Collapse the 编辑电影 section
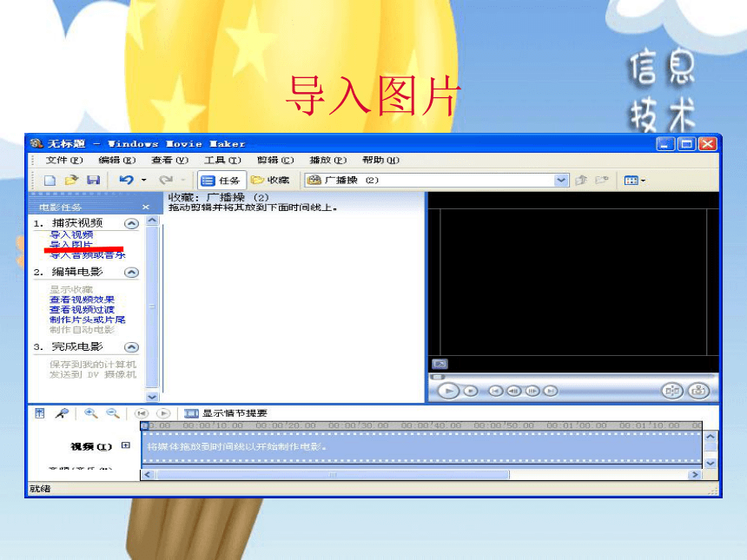747x560 pixels. [131, 273]
